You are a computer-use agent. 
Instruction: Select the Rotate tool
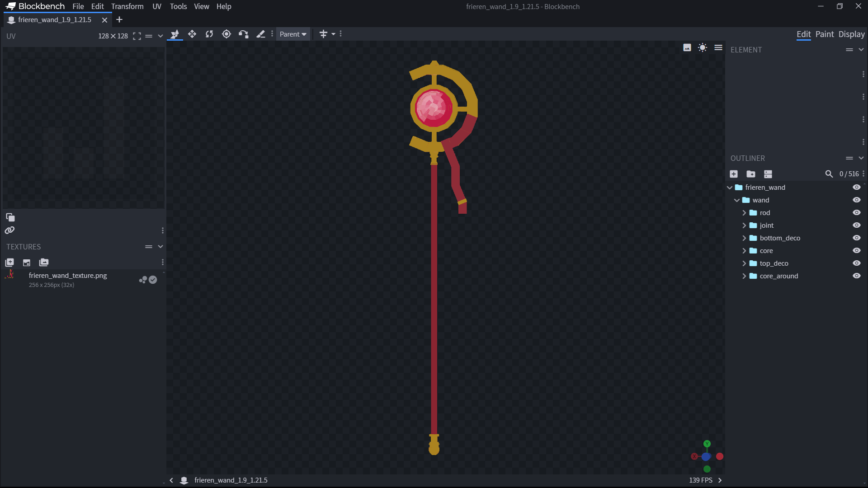coord(209,34)
